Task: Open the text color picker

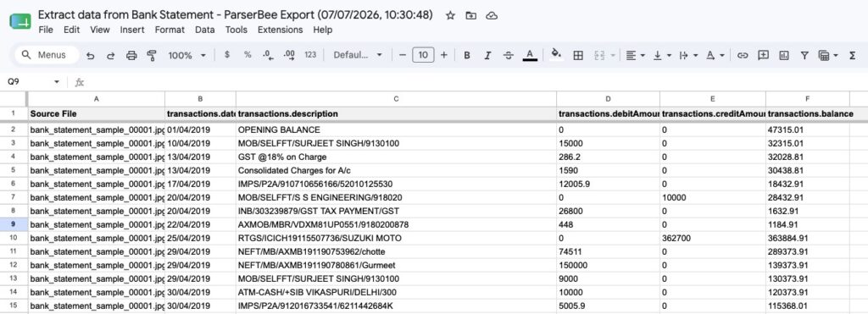Action: point(530,55)
